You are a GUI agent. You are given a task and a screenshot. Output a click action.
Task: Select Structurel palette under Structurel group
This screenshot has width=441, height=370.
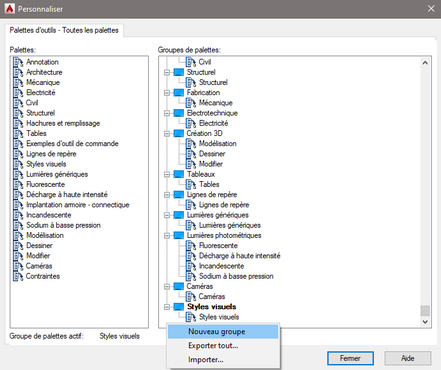213,82
